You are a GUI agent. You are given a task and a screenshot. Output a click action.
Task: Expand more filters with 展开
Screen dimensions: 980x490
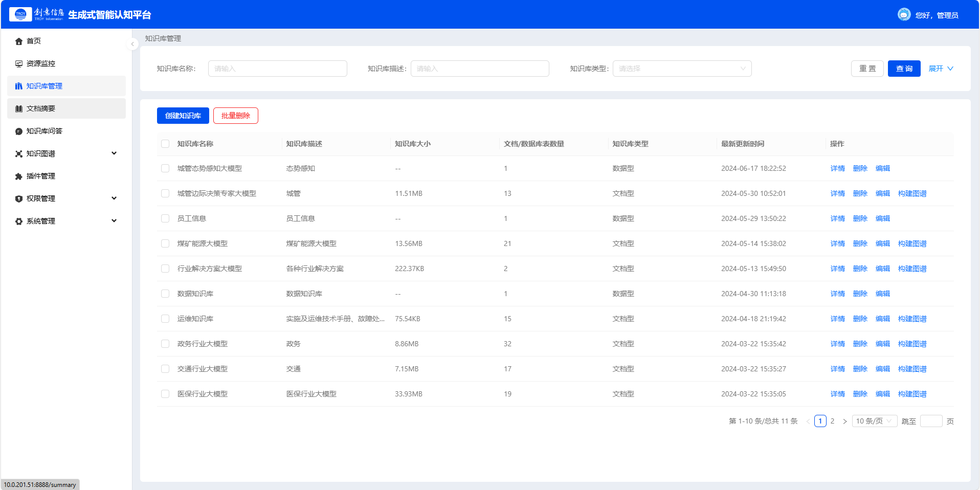(941, 69)
